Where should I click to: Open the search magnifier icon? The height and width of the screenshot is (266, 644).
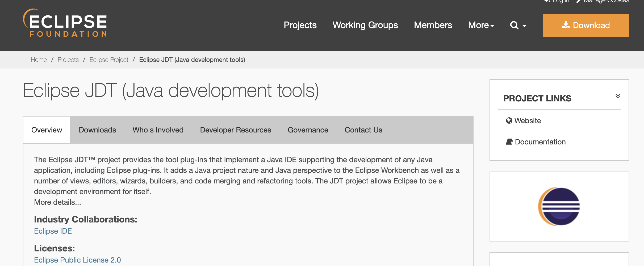pos(514,25)
